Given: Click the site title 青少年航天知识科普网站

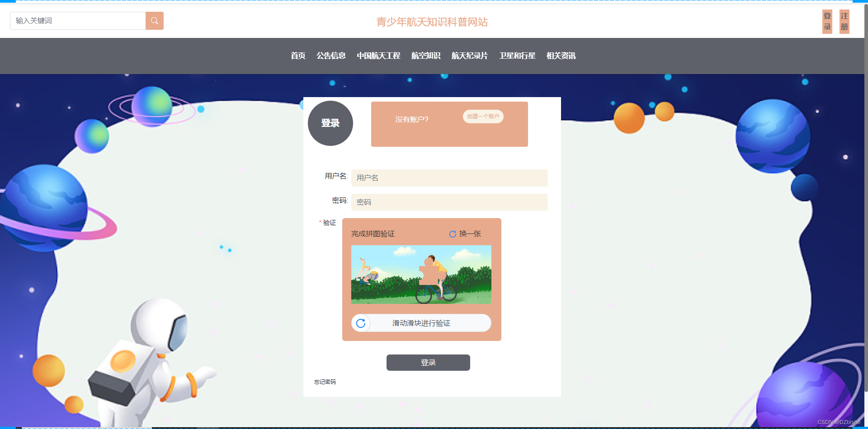Looking at the screenshot, I should (x=432, y=22).
